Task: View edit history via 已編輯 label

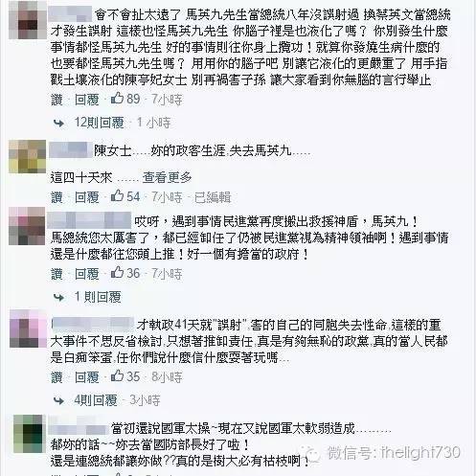Action: point(213,197)
